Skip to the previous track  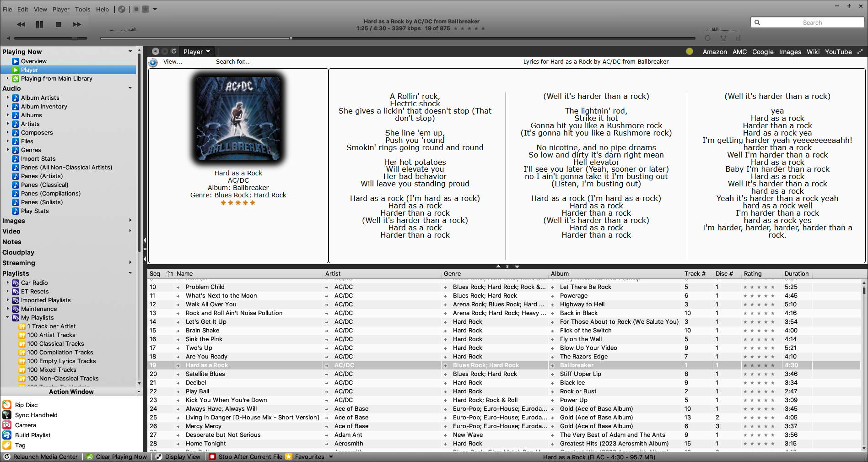21,24
